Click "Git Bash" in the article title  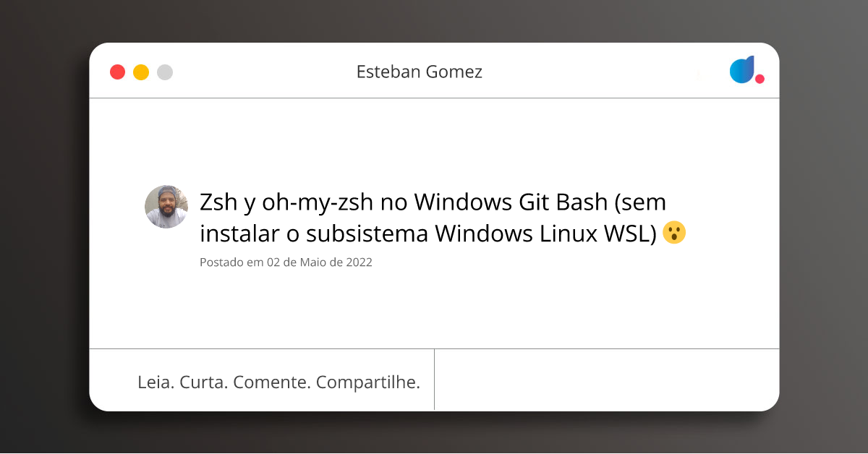[x=563, y=203]
